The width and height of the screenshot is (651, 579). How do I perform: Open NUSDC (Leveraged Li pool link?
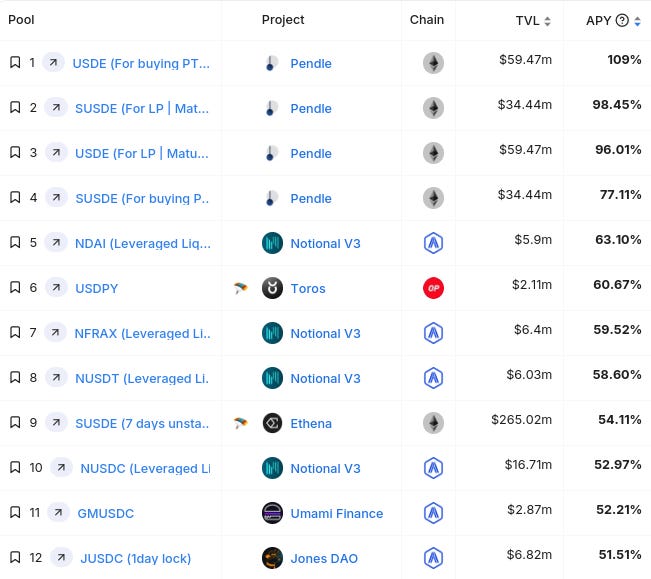pos(145,468)
